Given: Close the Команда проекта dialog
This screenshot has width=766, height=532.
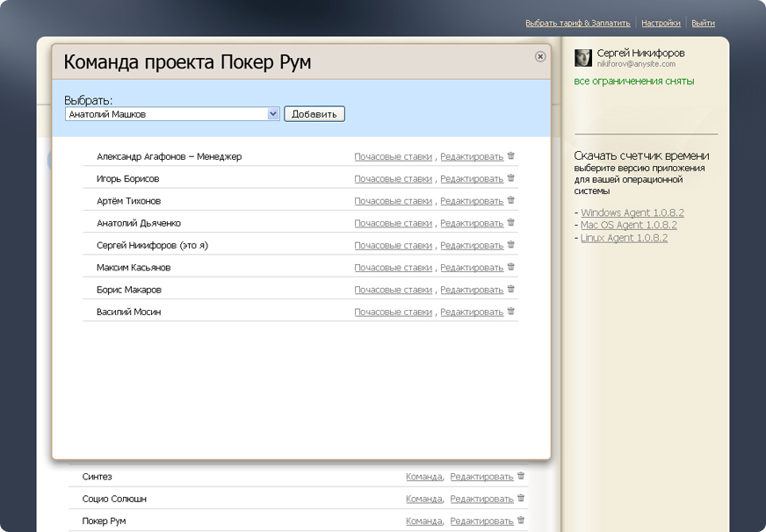Looking at the screenshot, I should coord(540,56).
